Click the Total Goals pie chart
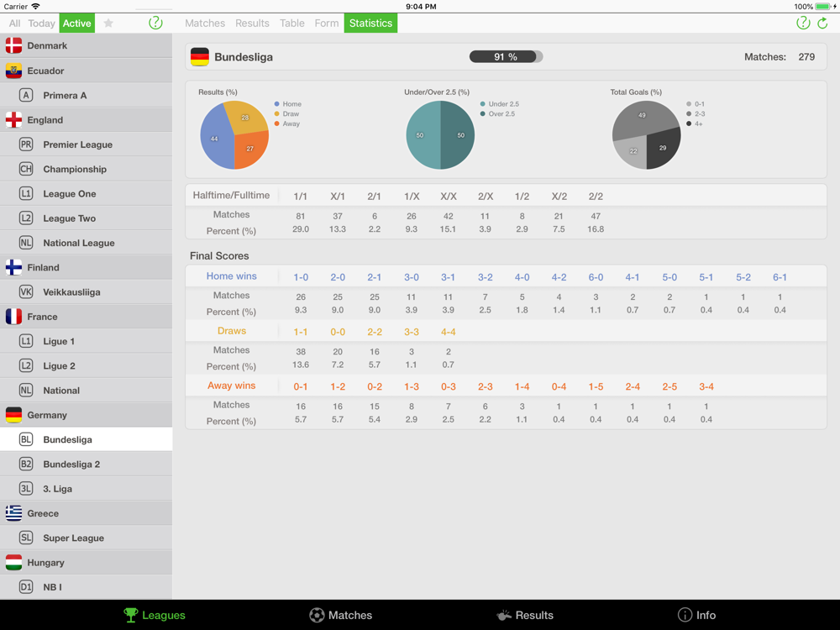 coord(646,135)
